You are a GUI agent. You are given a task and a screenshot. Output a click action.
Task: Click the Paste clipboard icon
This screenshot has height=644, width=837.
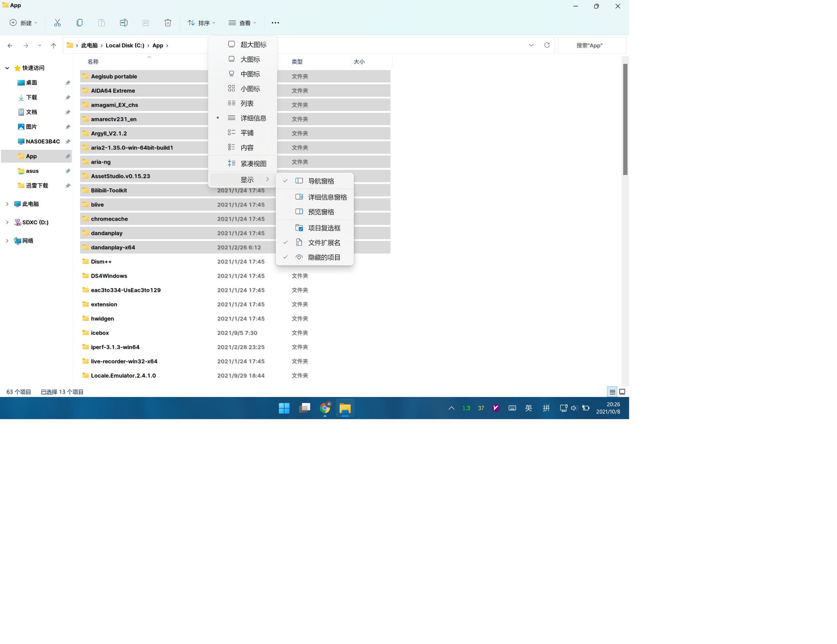pos(101,23)
